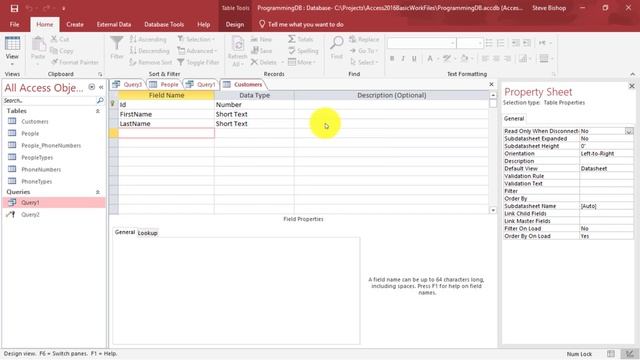
Task: Click Toggle Filter
Action: click(x=198, y=62)
